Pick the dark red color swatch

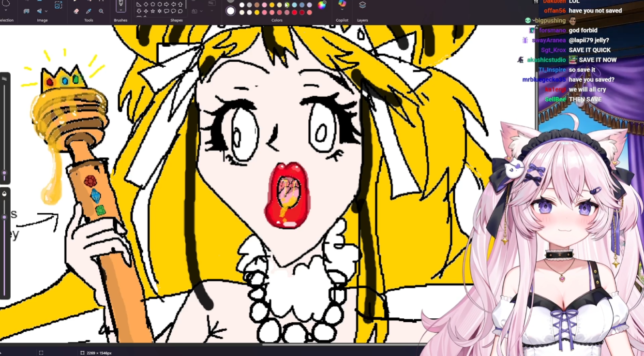pyautogui.click(x=302, y=13)
